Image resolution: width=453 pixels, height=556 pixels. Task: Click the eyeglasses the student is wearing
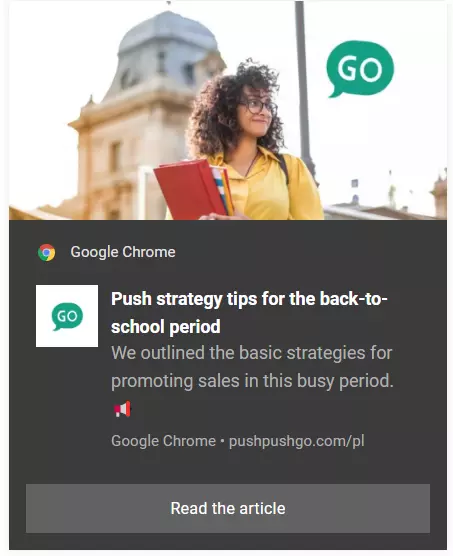pos(259,106)
